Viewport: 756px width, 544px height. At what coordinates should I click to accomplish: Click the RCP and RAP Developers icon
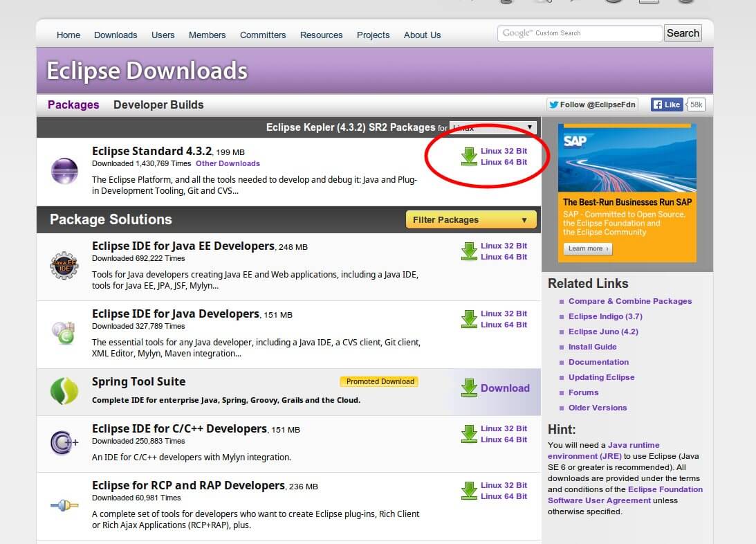64,505
